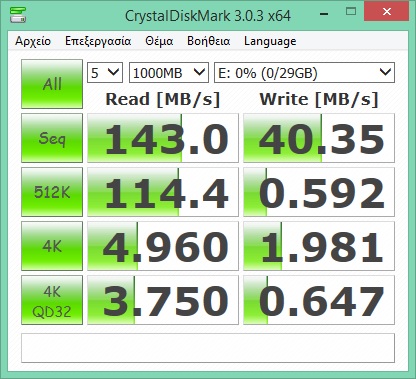This screenshot has width=416, height=379.
Task: Open the Αρχείο menu
Action: pyautogui.click(x=33, y=41)
